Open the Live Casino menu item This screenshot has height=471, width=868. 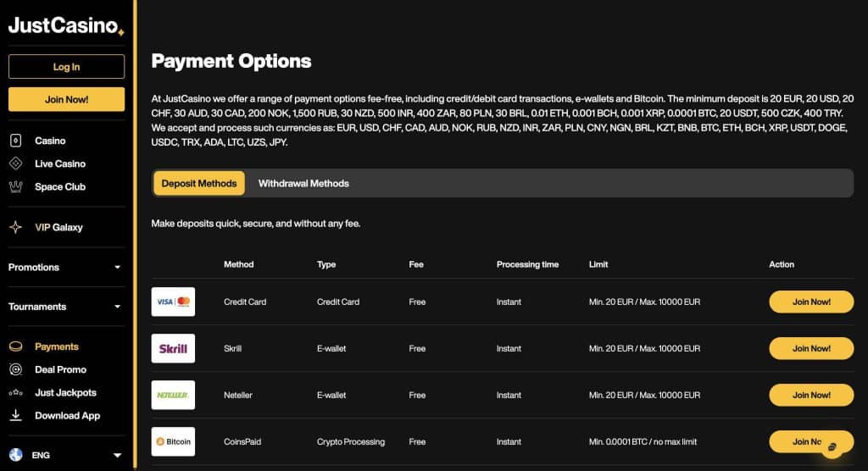pos(60,163)
